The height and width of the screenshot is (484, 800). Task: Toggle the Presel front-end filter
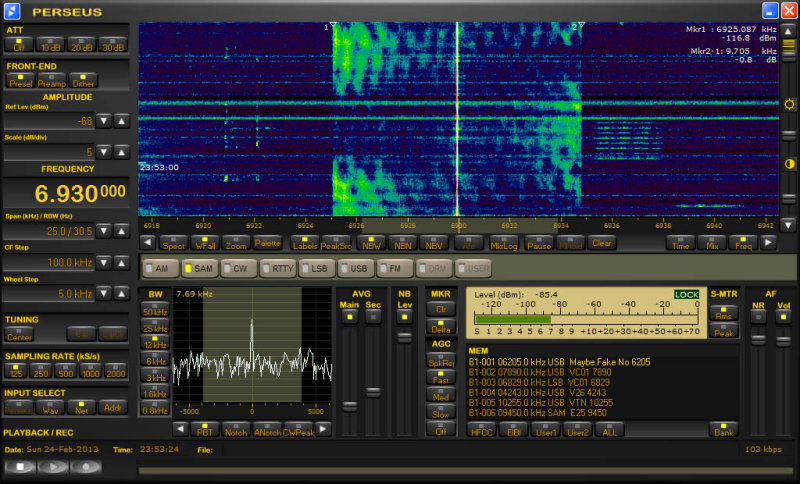click(20, 81)
